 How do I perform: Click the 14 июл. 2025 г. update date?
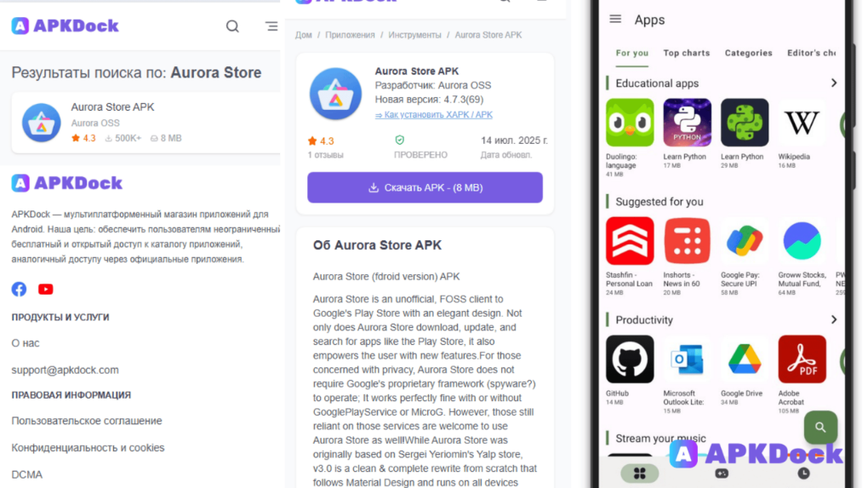[514, 141]
